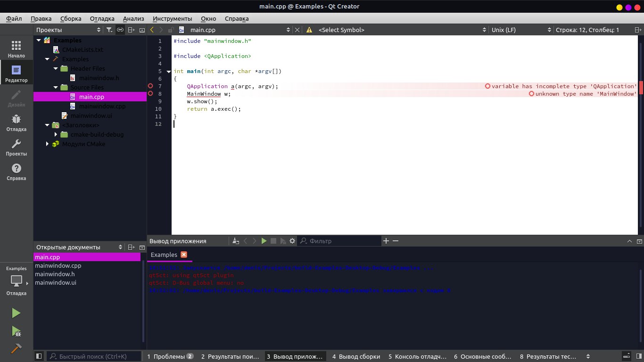This screenshot has width=644, height=362.
Task: Collapse the output pane with arrow
Action: pos(629,241)
